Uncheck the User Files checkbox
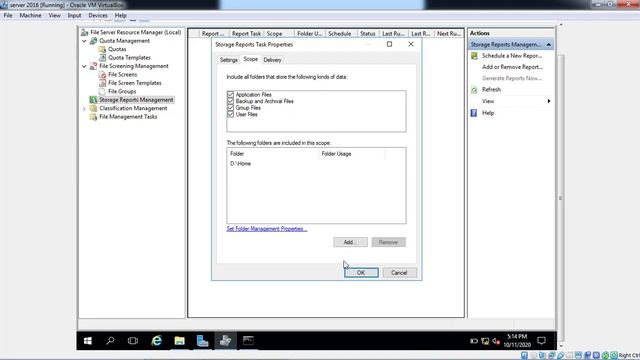The width and height of the screenshot is (640, 360). coord(230,114)
